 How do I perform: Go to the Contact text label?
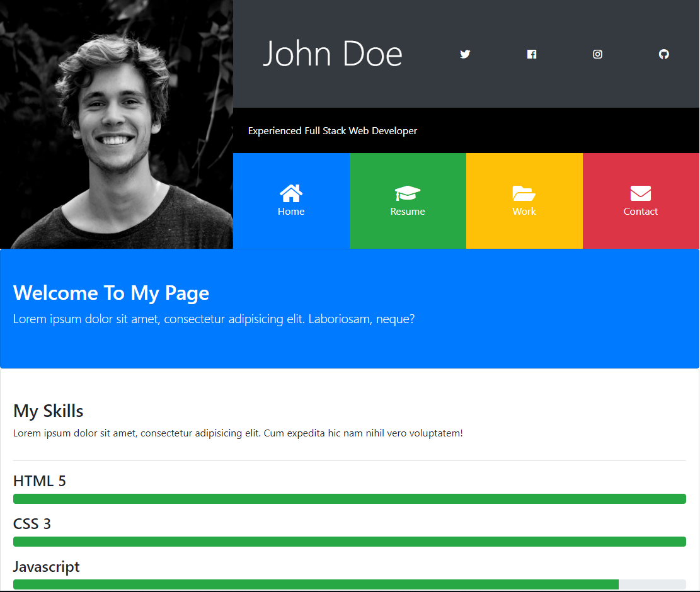click(x=641, y=212)
